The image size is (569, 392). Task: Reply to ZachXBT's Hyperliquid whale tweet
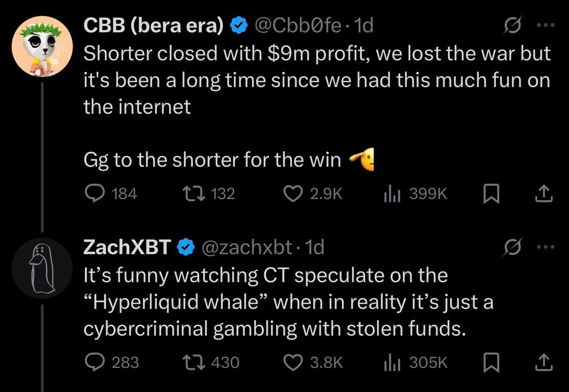[x=92, y=362]
